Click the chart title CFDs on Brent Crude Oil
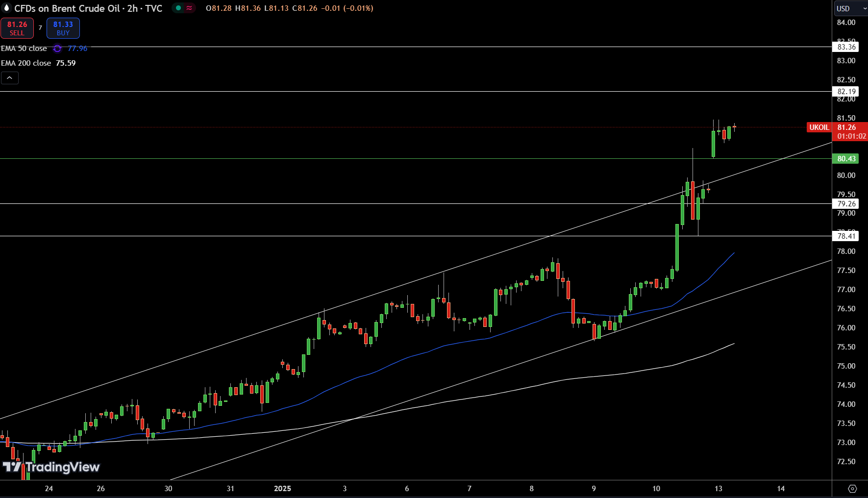The image size is (868, 498). coord(67,8)
